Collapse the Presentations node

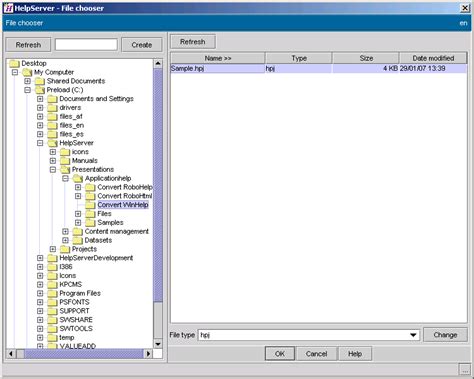[53, 169]
